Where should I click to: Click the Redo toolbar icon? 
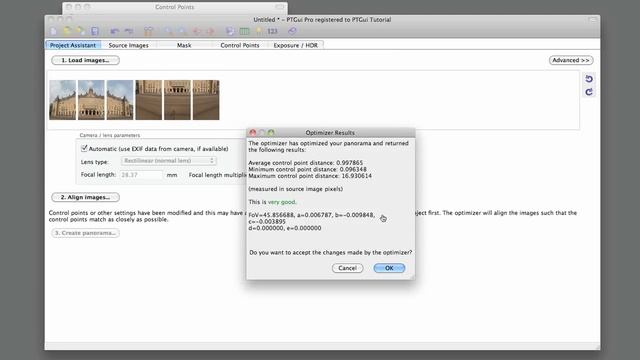[129, 31]
